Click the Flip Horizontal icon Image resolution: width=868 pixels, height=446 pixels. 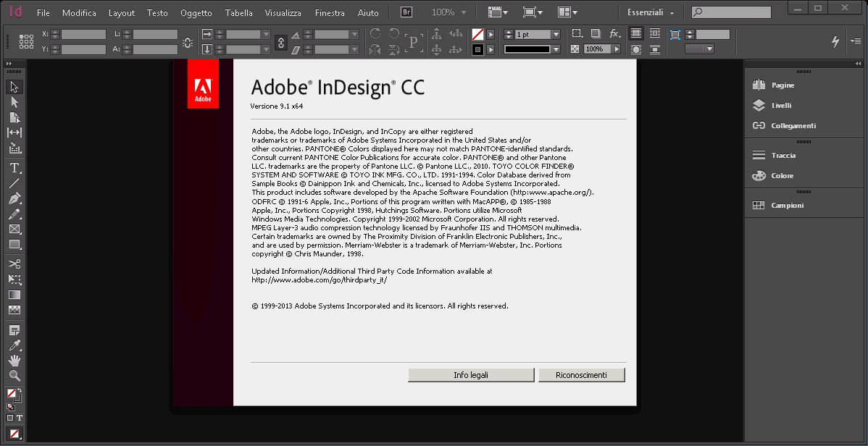pyautogui.click(x=375, y=50)
